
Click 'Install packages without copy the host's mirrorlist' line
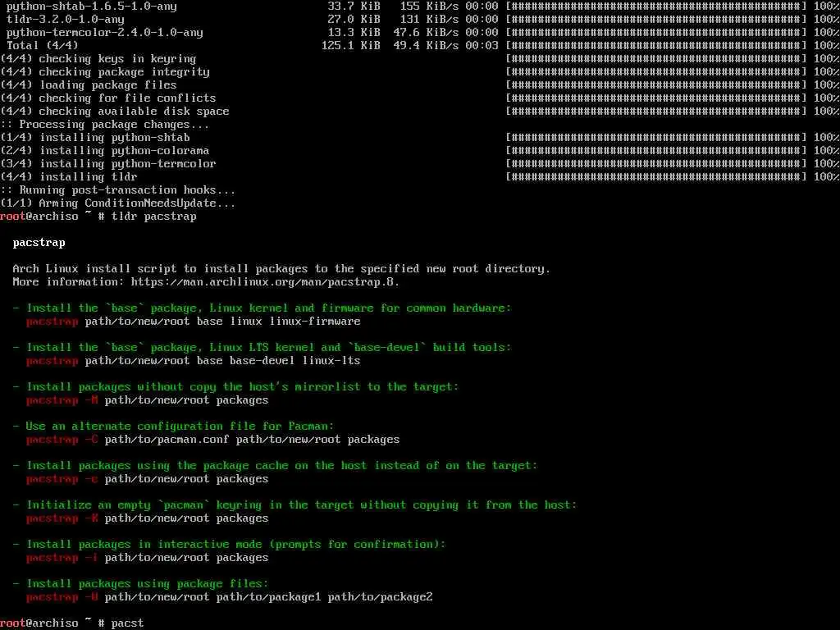tap(235, 387)
